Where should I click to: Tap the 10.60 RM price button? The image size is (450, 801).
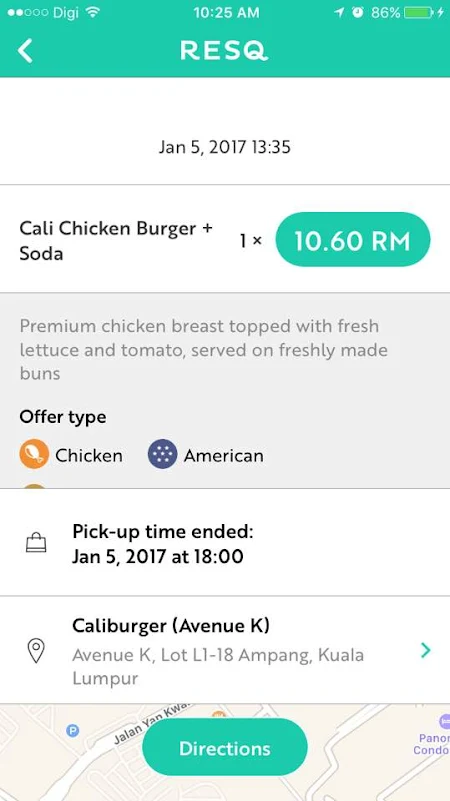(x=352, y=240)
